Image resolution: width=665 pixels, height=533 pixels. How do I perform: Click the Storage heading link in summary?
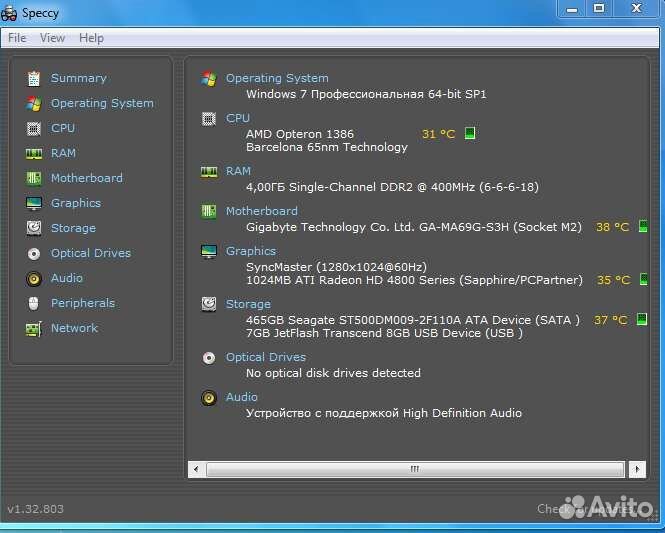(x=248, y=304)
